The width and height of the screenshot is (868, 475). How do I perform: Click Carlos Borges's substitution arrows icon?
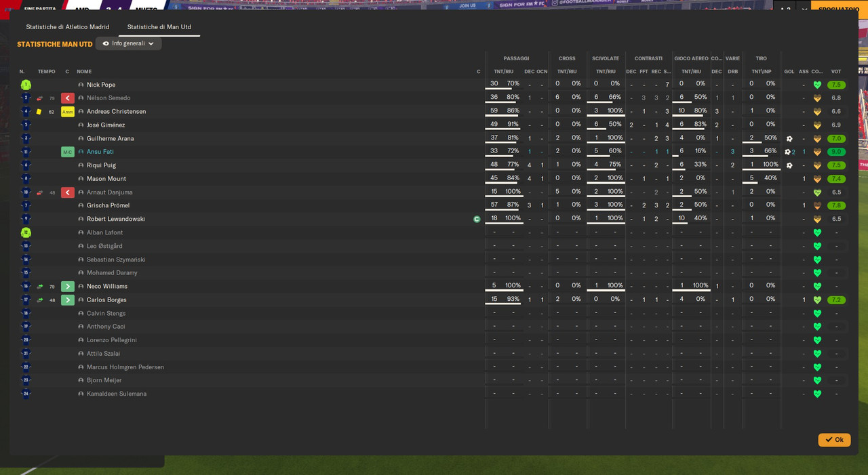[x=39, y=300]
